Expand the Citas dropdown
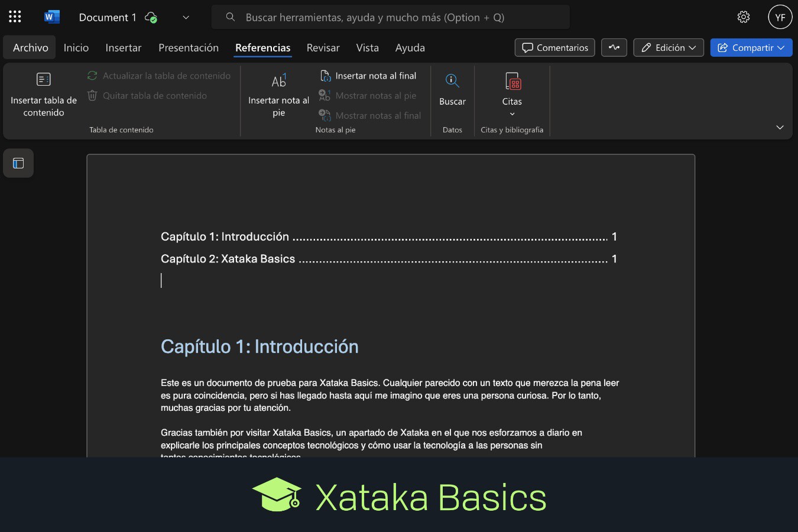 [x=512, y=113]
